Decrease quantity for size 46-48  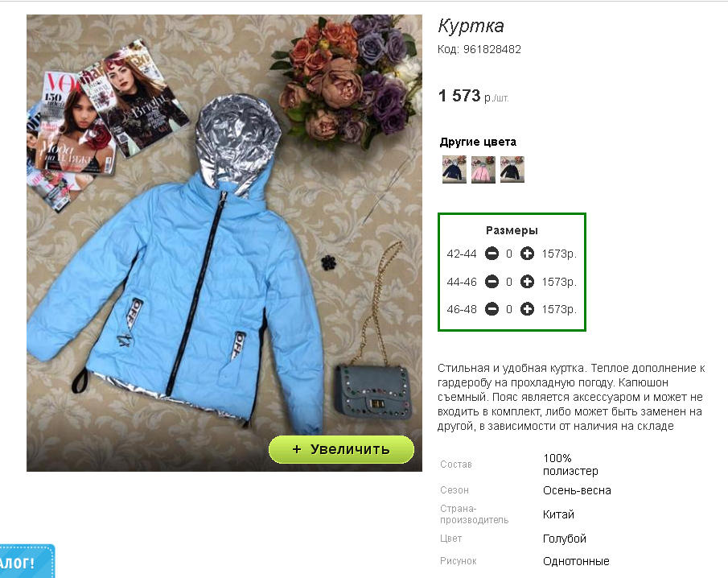(x=492, y=309)
